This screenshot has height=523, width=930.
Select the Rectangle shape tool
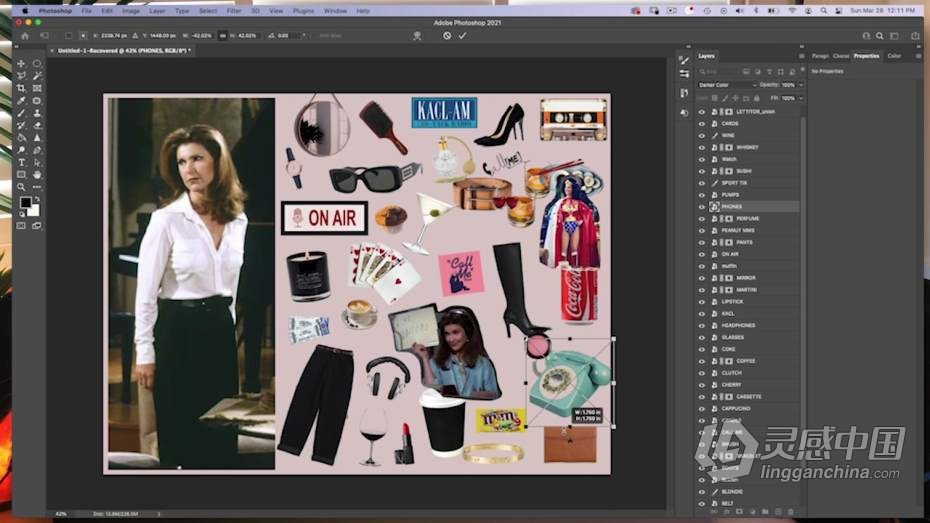click(x=21, y=175)
